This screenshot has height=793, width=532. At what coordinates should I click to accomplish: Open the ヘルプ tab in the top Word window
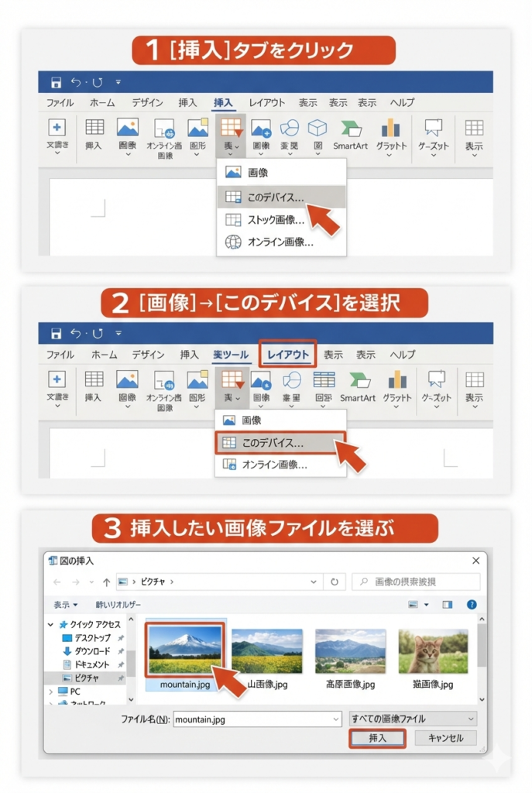(x=402, y=103)
